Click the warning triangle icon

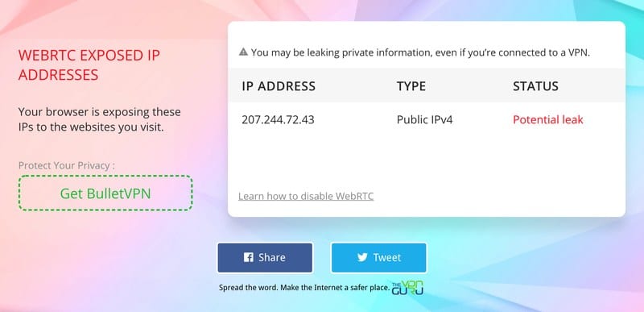pyautogui.click(x=243, y=52)
